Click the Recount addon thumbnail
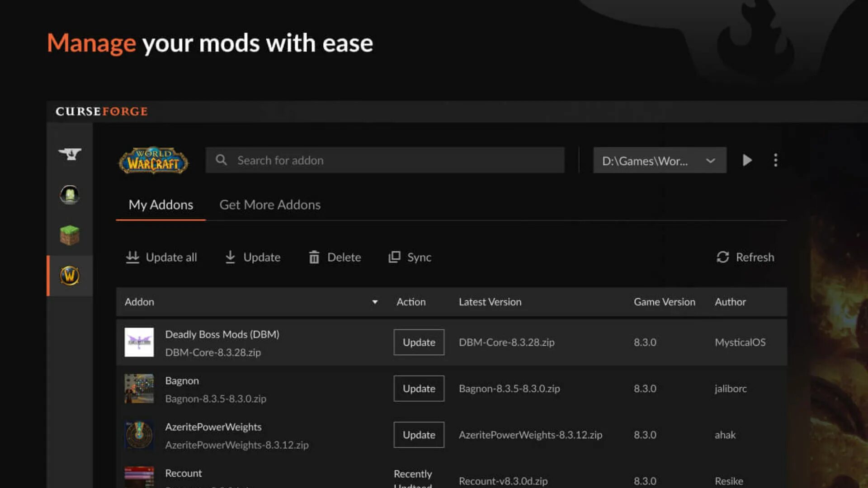Screen dimensions: 868x488 (139, 477)
